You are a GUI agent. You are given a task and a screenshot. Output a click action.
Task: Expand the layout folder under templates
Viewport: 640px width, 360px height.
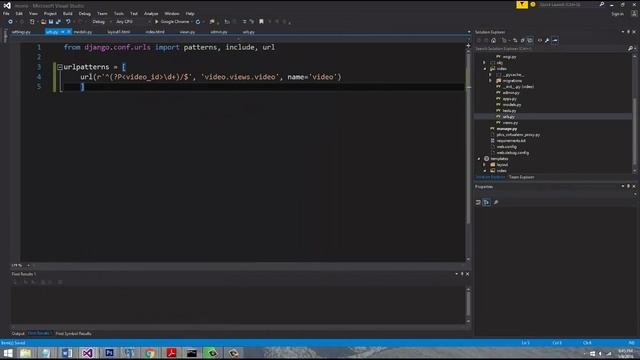click(485, 165)
